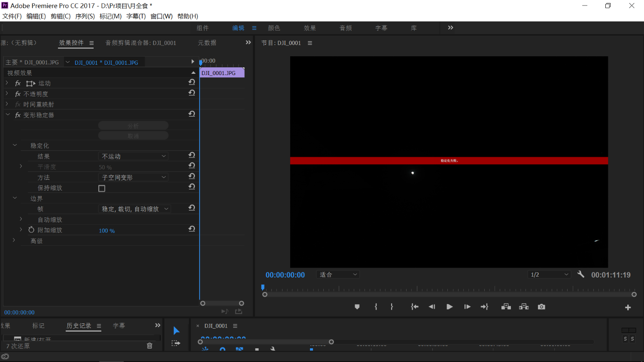Open the DJI_0001 timeline panel menu
The width and height of the screenshot is (644, 362).
(x=235, y=326)
